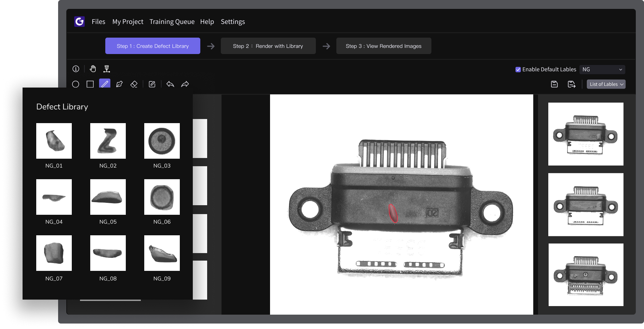Click the undo arrow icon

[170, 84]
